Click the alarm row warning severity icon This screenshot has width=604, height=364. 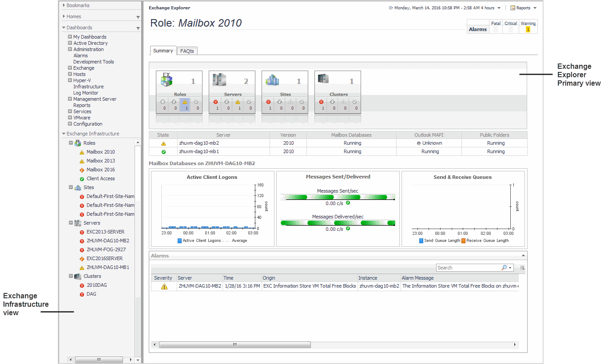164,286
